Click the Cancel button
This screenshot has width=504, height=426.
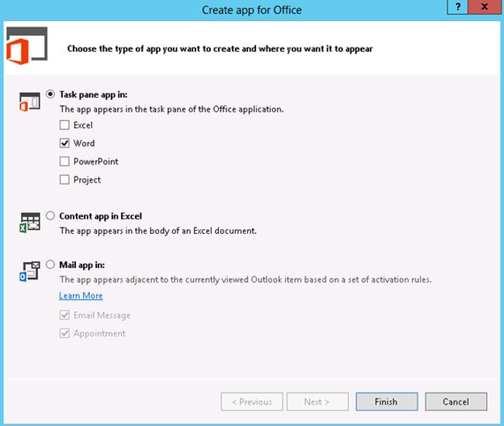click(456, 401)
